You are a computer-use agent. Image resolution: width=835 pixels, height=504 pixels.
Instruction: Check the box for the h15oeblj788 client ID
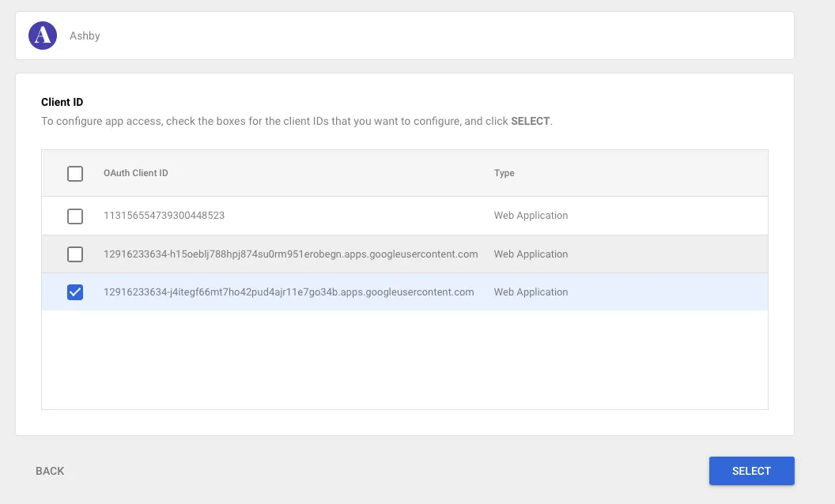click(x=75, y=254)
